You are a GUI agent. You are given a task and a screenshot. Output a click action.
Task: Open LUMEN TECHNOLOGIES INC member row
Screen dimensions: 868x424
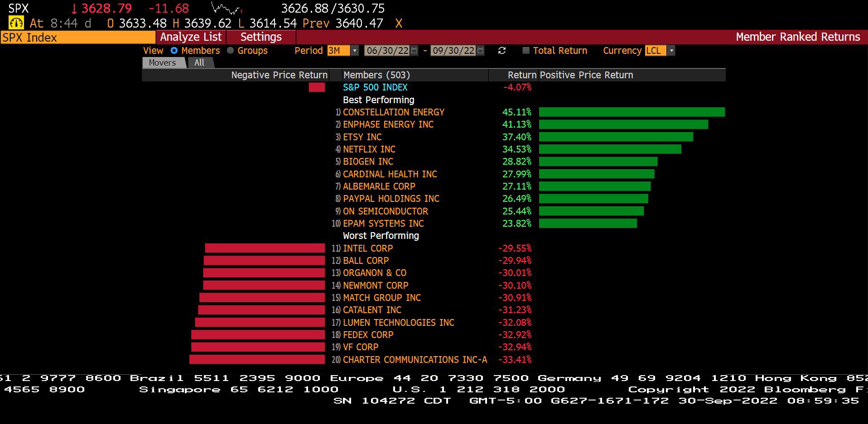(x=398, y=323)
